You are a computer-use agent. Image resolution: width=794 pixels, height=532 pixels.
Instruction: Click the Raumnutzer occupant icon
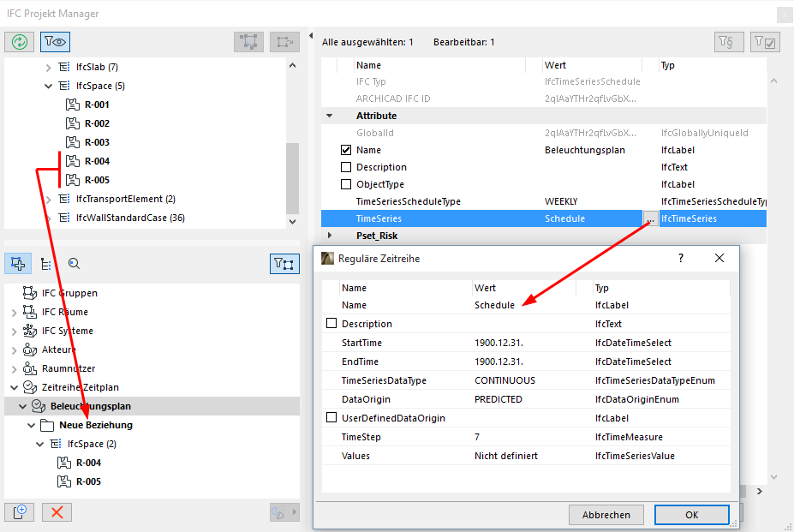point(30,368)
